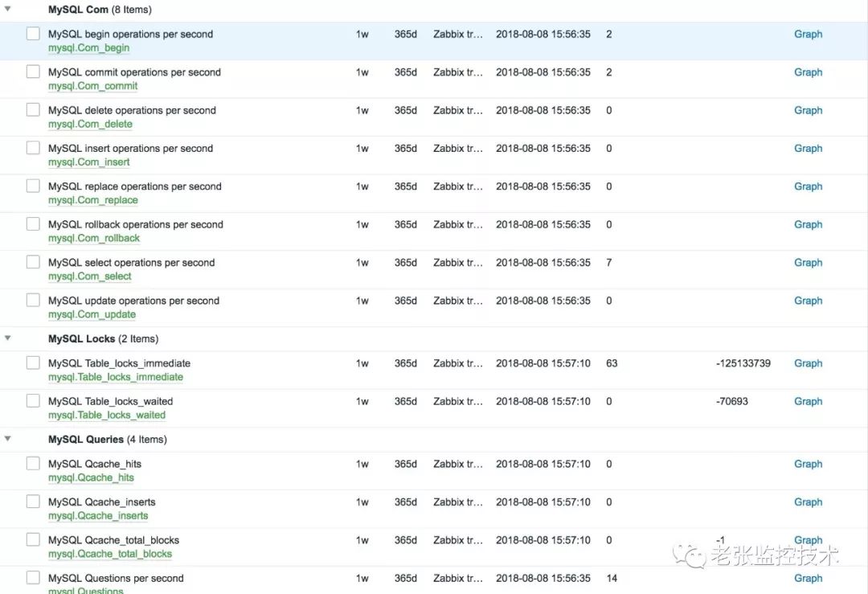Check the MySQL insert operations per second row
The image size is (868, 594).
(x=33, y=148)
